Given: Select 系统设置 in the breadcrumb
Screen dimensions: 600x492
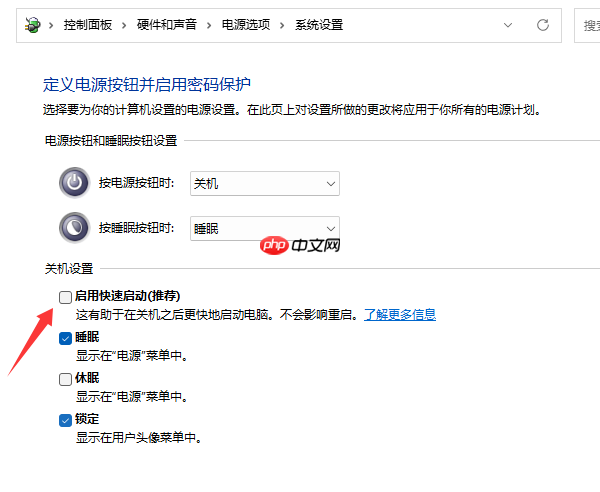Looking at the screenshot, I should coord(319,25).
